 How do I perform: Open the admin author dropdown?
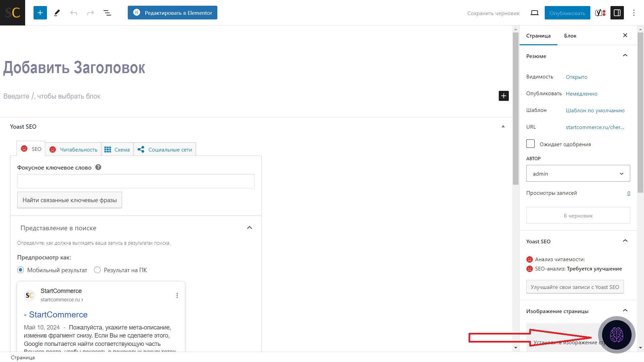tap(578, 173)
